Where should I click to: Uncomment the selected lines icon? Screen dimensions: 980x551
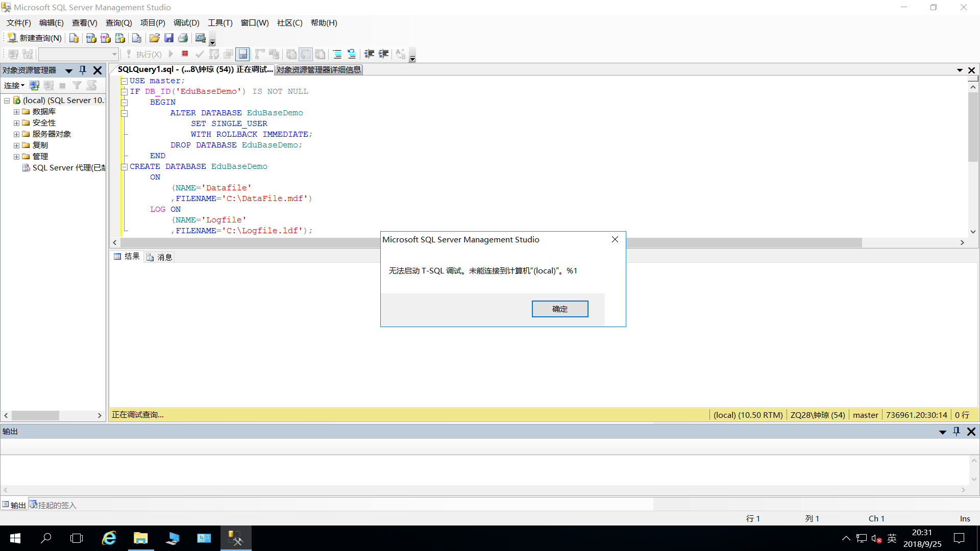pyautogui.click(x=352, y=54)
